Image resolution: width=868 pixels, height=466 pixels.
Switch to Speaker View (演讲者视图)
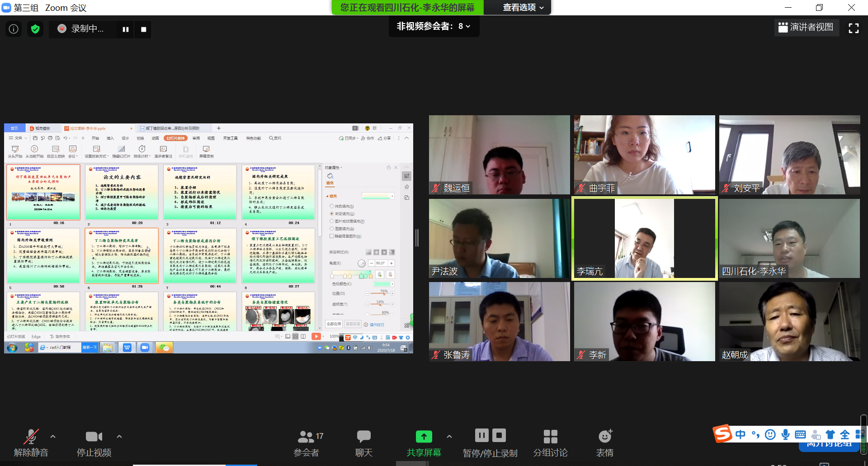(x=806, y=28)
